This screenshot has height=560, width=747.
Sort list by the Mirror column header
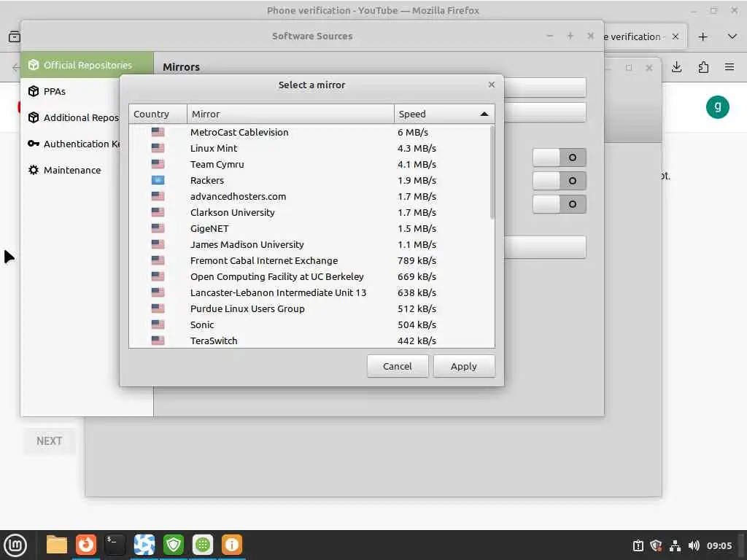tap(290, 114)
